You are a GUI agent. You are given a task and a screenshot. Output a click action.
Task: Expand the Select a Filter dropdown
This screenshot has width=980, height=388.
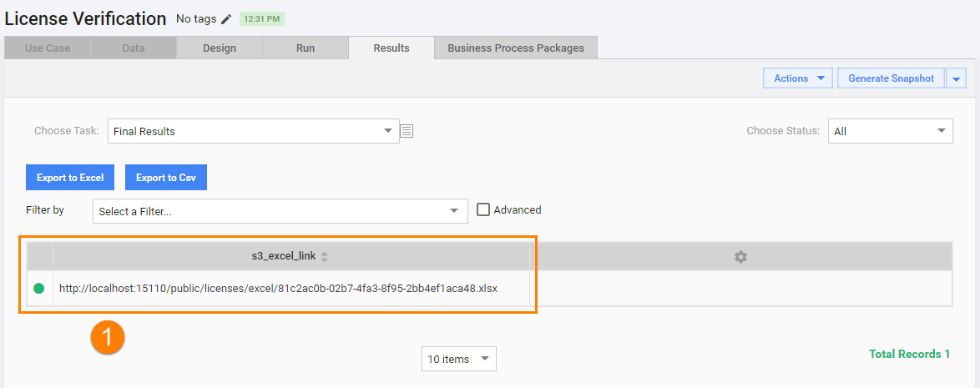[280, 211]
